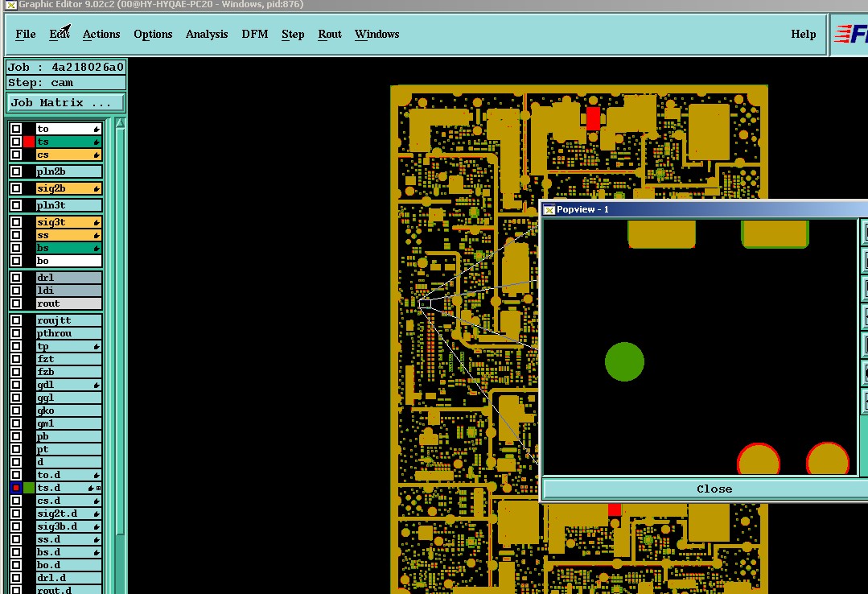Open the Help menu
Screen dimensions: 868x594
803,35
